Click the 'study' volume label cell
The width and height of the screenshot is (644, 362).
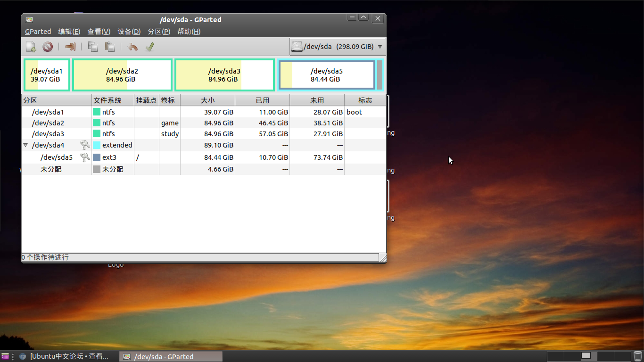point(170,134)
